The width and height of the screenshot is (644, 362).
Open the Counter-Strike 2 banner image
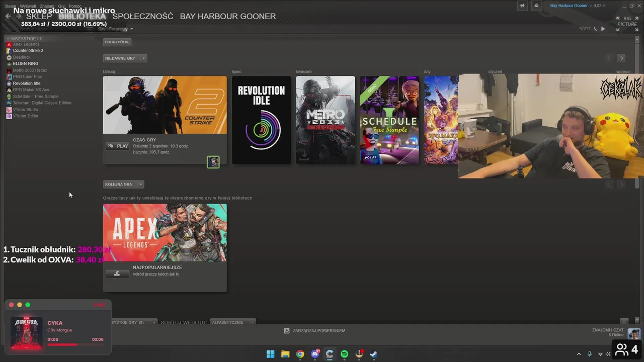point(165,105)
